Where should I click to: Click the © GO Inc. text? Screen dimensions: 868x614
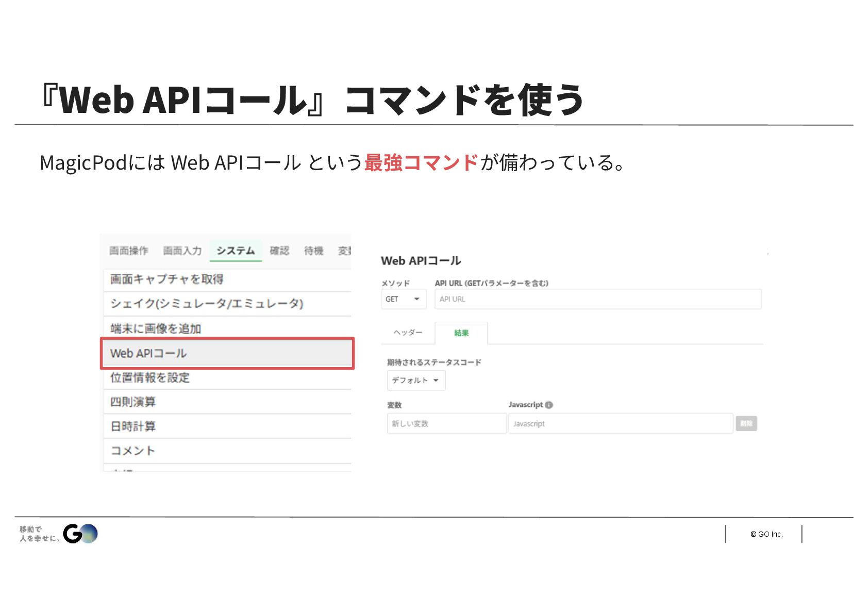click(766, 534)
